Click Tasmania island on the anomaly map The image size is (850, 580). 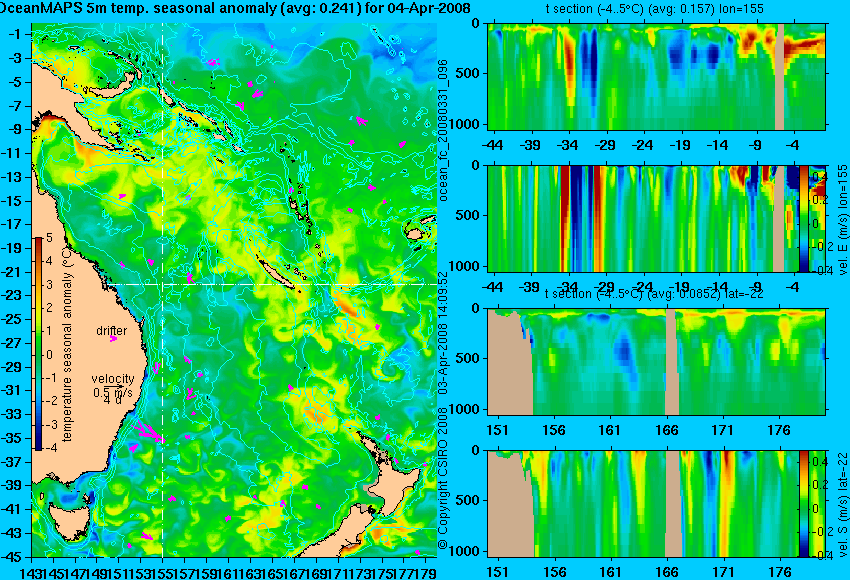tap(68, 521)
